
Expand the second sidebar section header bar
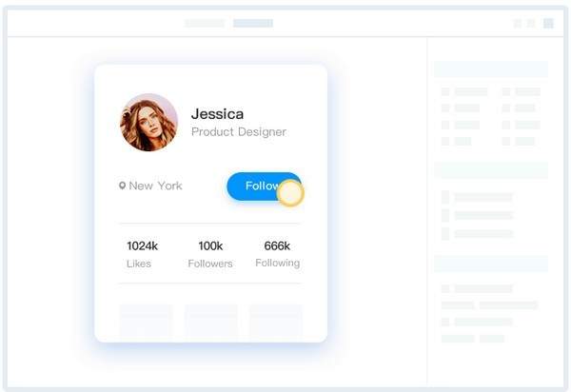coord(491,170)
